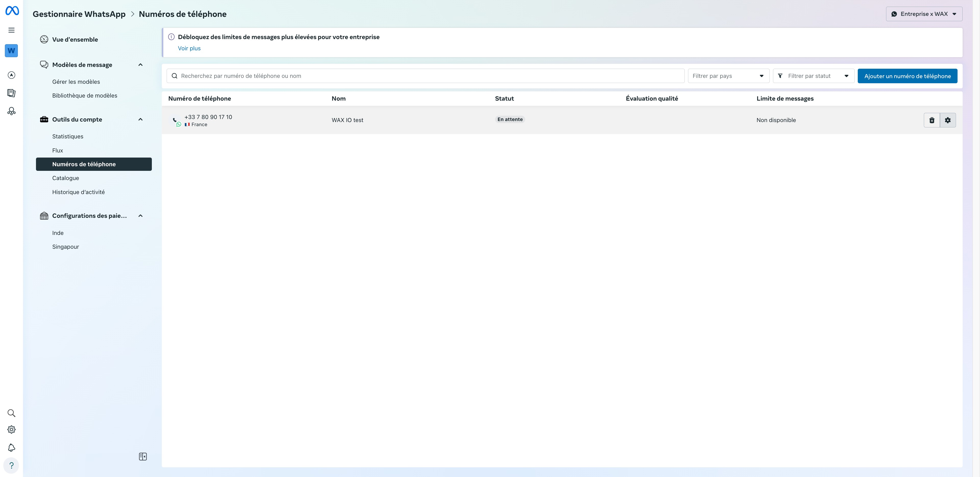Open settings gear for phone number row
The image size is (980, 477).
pyautogui.click(x=948, y=120)
